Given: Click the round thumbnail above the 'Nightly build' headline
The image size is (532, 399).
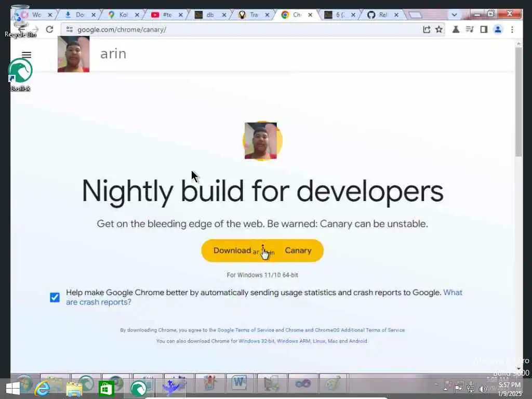Looking at the screenshot, I should coord(262,140).
